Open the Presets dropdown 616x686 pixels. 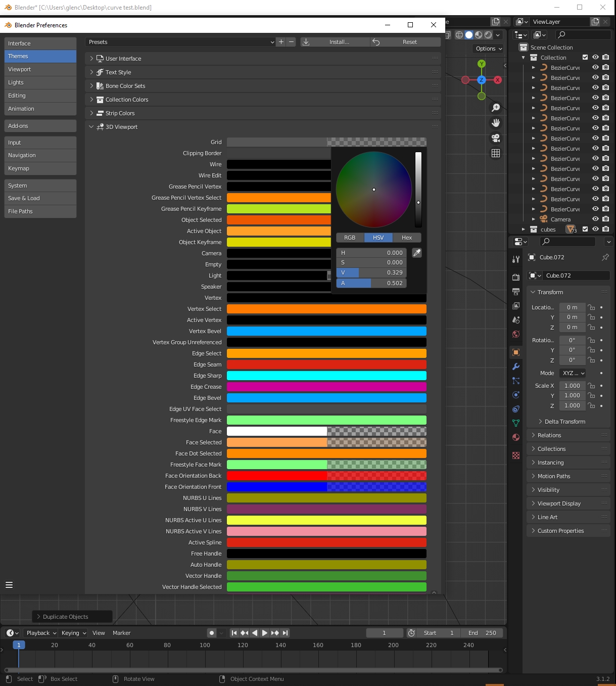pyautogui.click(x=180, y=42)
